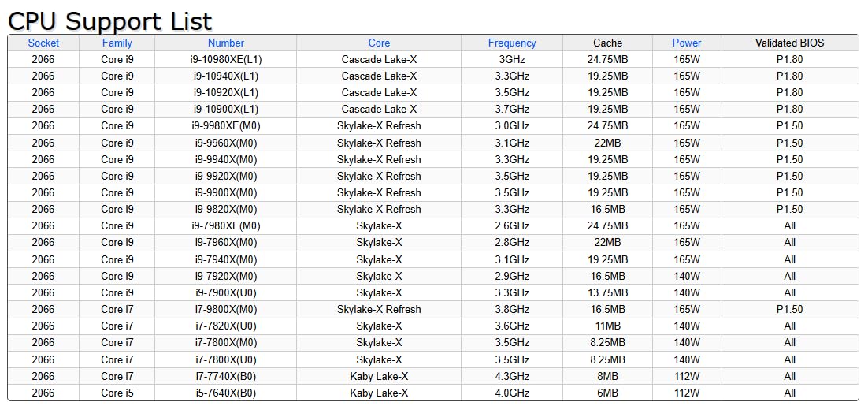868x406 pixels.
Task: Select the i9-7980XE(M0) processor cell
Action: click(x=226, y=225)
